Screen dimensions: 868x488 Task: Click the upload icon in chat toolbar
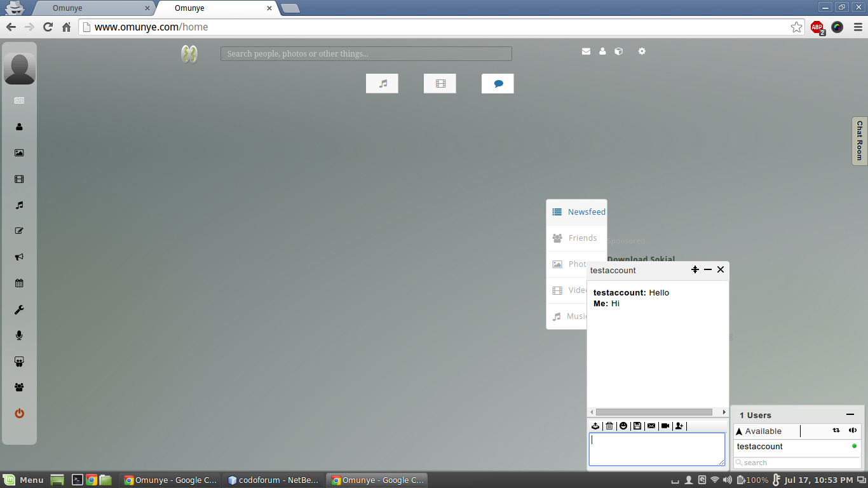coord(595,426)
